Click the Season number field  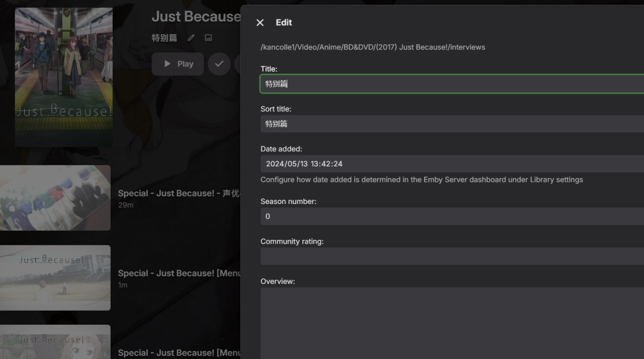click(451, 216)
